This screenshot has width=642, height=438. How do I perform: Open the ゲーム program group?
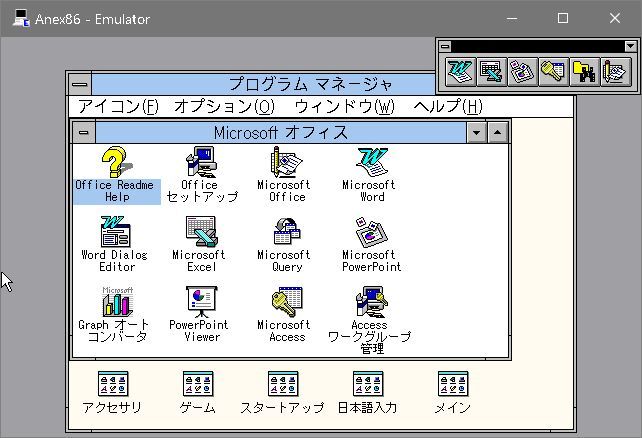point(198,393)
